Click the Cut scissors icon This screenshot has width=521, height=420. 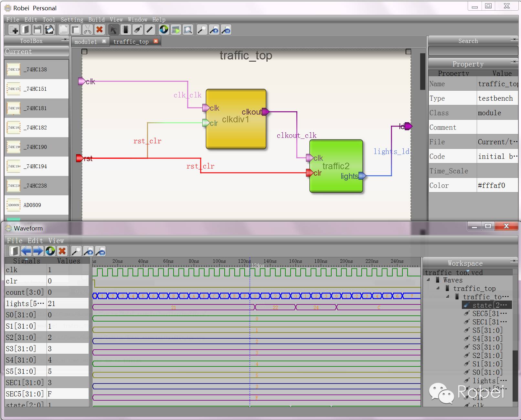pyautogui.click(x=87, y=30)
